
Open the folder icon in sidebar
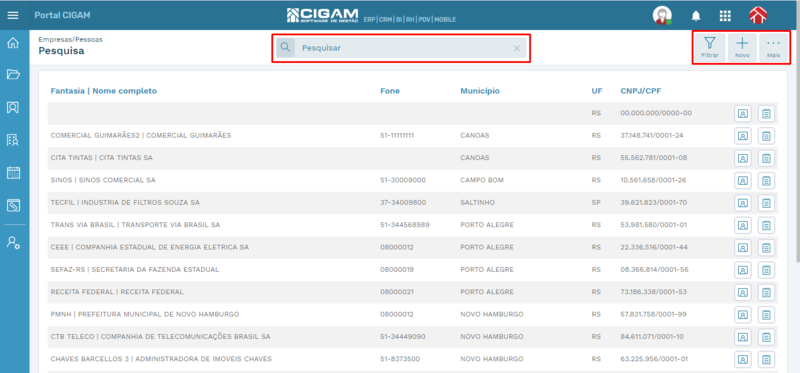pyautogui.click(x=13, y=75)
